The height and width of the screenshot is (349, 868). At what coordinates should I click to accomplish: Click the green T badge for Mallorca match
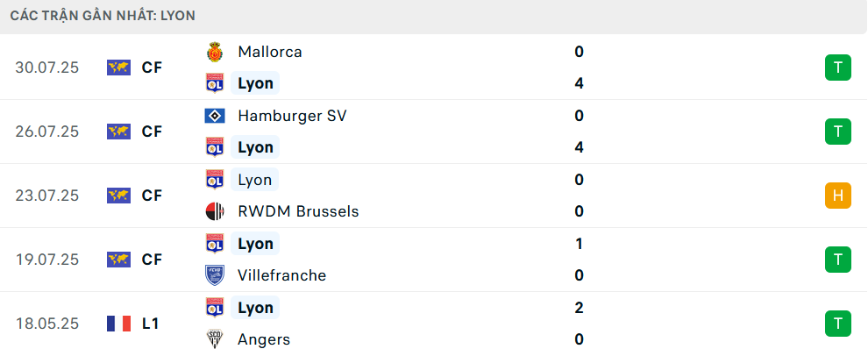838,68
